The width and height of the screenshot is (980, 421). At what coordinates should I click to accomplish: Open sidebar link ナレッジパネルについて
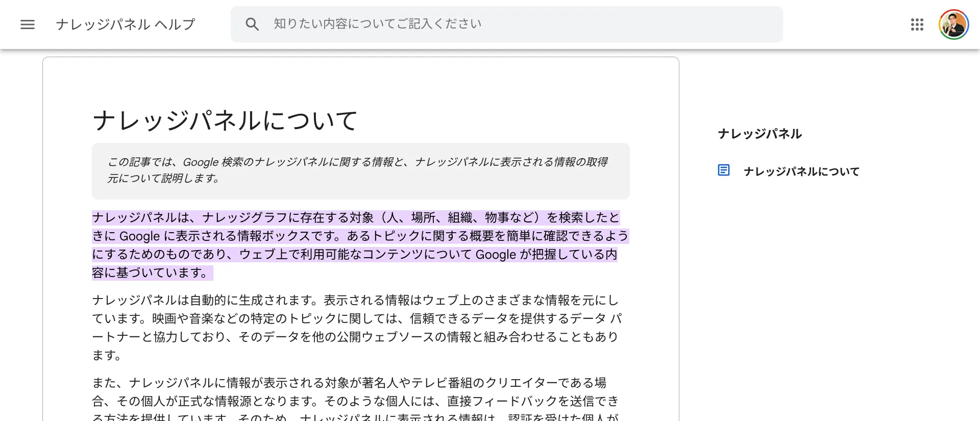point(801,171)
